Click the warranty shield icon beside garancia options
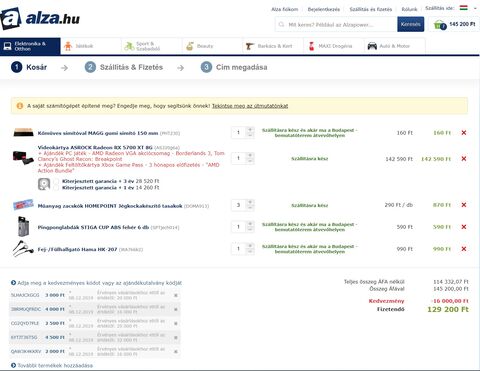The width and height of the screenshot is (480, 371). [44, 184]
